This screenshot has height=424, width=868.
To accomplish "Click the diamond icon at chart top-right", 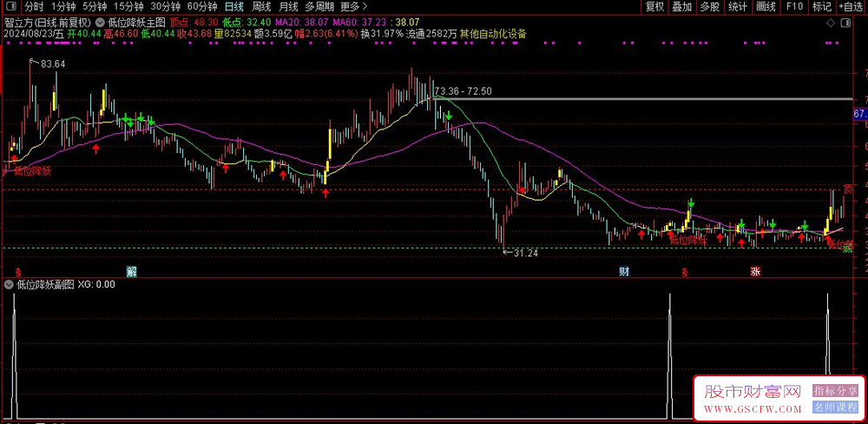I will click(831, 23).
